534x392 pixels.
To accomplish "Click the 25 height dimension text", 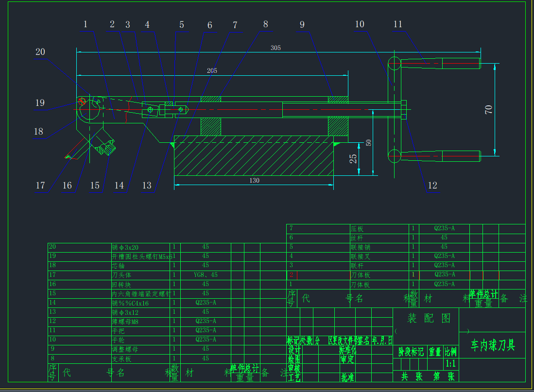I will click(x=354, y=158).
